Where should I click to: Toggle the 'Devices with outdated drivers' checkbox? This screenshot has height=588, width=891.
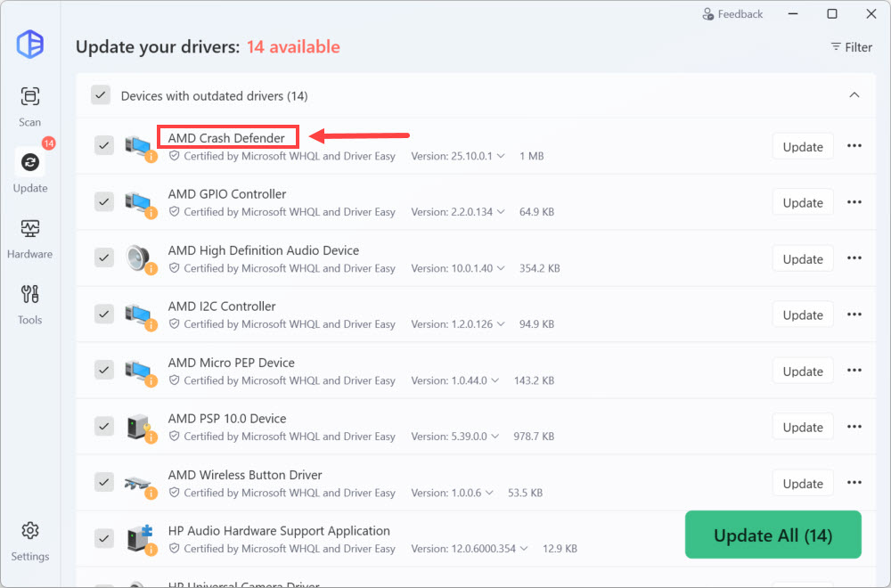coord(101,95)
